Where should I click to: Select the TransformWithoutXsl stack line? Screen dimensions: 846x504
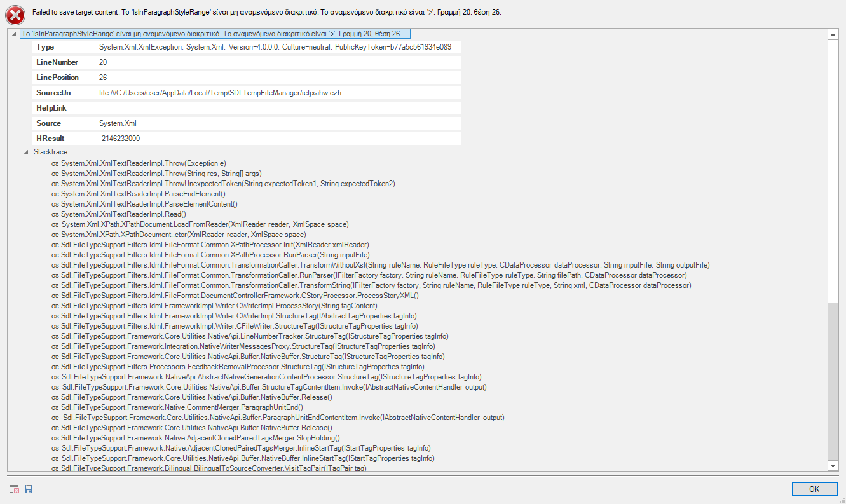point(380,265)
